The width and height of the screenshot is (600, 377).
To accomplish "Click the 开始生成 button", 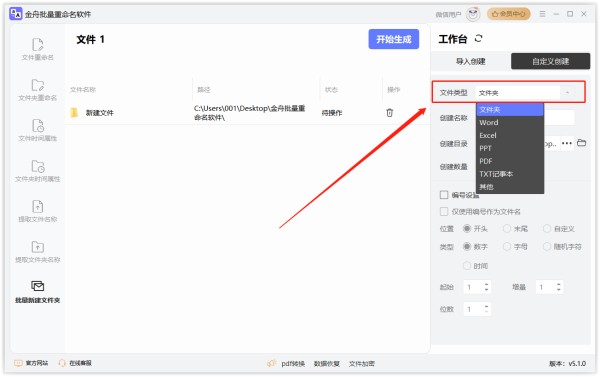I will 393,39.
